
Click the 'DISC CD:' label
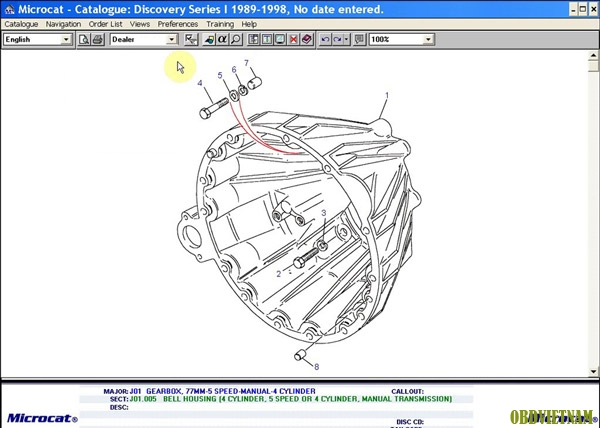point(410,422)
